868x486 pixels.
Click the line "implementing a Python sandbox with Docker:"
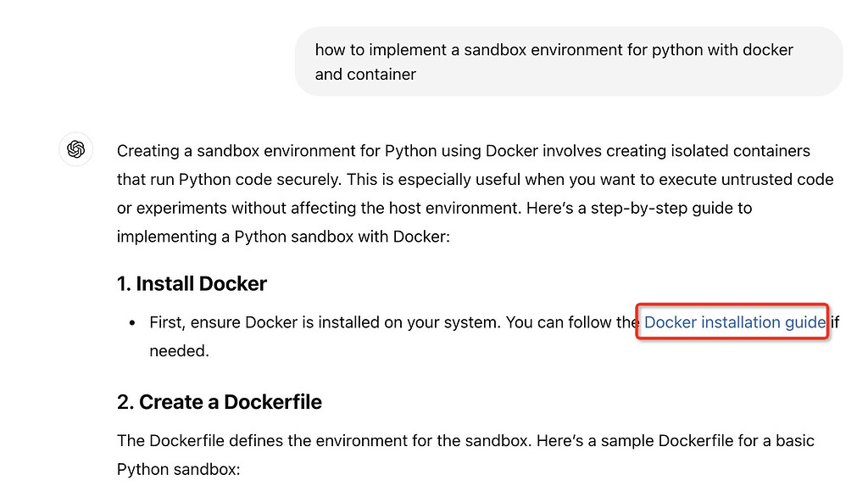point(283,237)
